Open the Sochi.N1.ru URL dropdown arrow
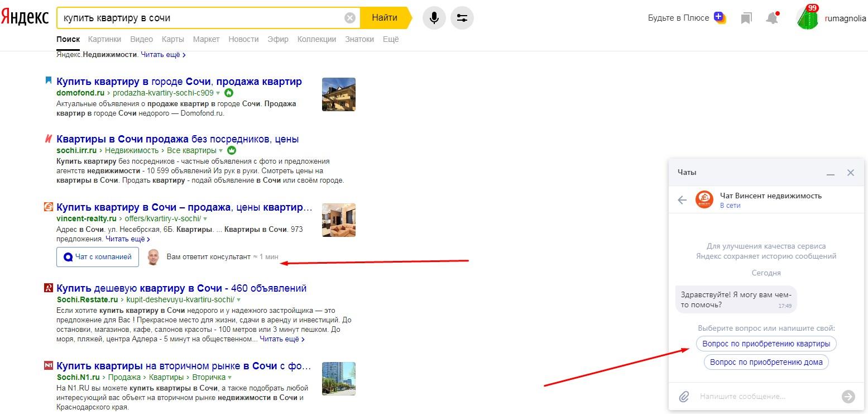 (x=230, y=378)
